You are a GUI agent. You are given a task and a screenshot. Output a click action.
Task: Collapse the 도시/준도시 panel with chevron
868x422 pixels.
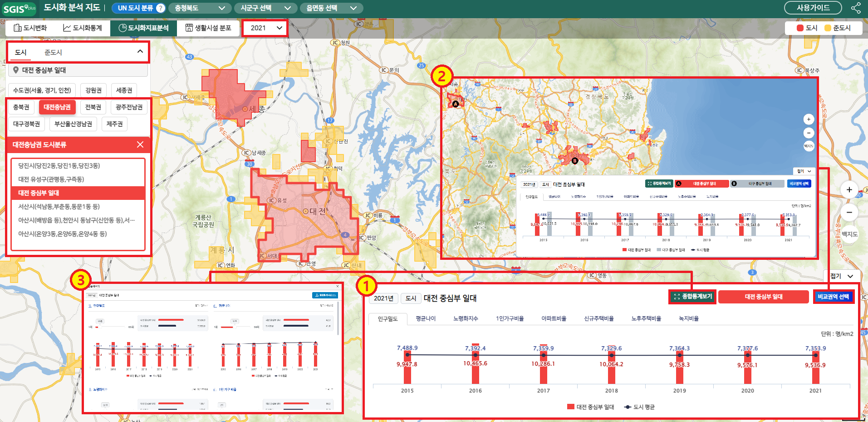click(x=140, y=52)
